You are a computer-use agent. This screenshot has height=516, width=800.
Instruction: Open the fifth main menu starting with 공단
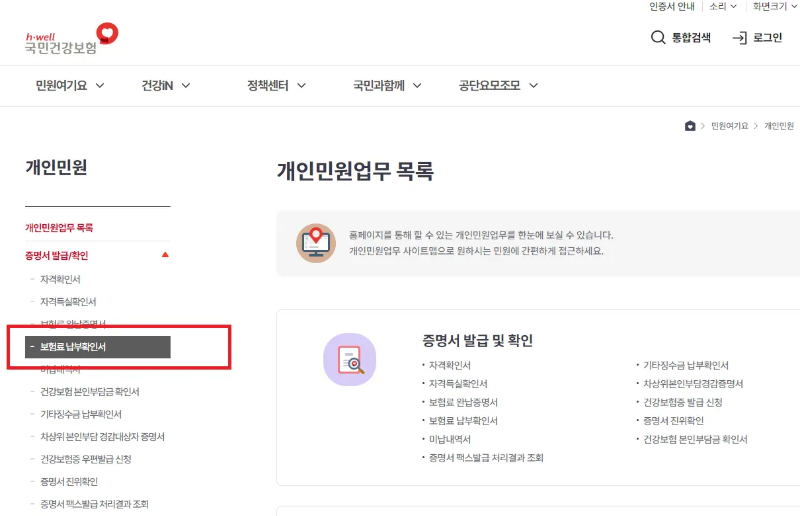point(498,85)
